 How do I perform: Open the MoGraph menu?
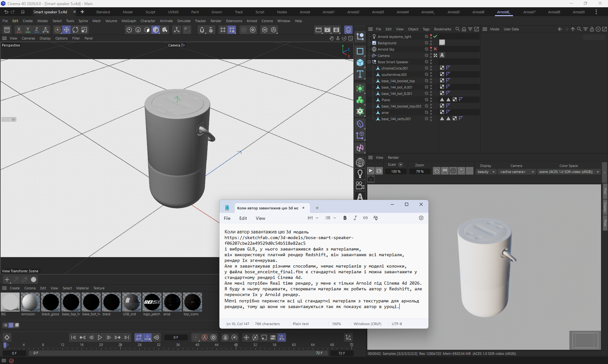129,21
